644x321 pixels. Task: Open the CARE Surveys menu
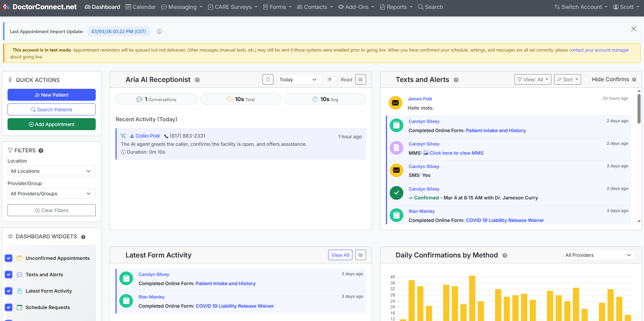click(x=233, y=7)
